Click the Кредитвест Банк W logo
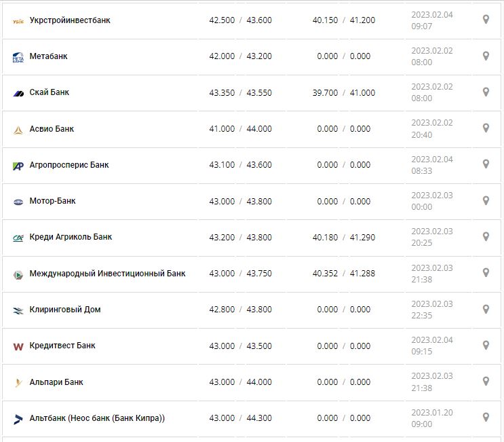 coord(18,346)
